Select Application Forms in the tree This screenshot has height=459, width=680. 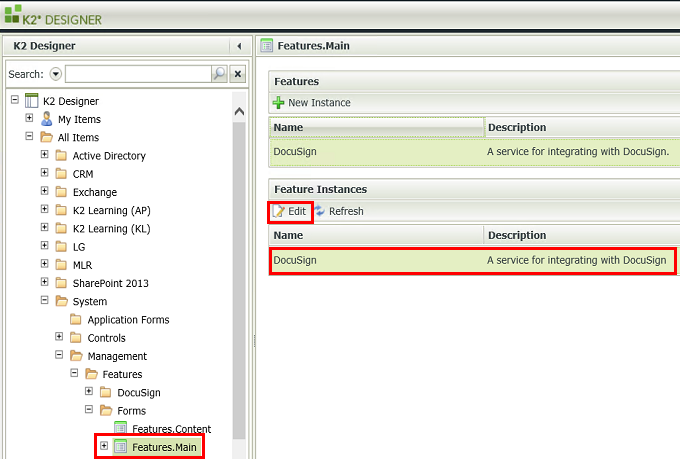pos(128,320)
